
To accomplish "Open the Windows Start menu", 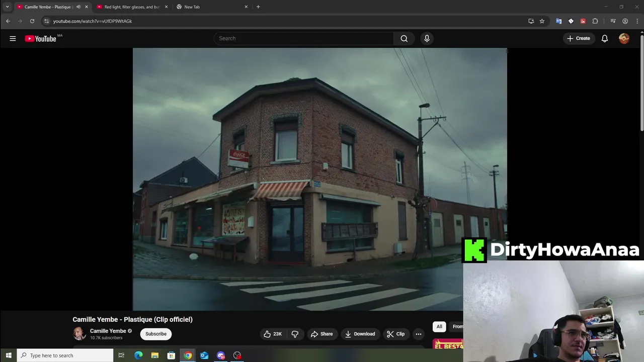I will pos(8,355).
